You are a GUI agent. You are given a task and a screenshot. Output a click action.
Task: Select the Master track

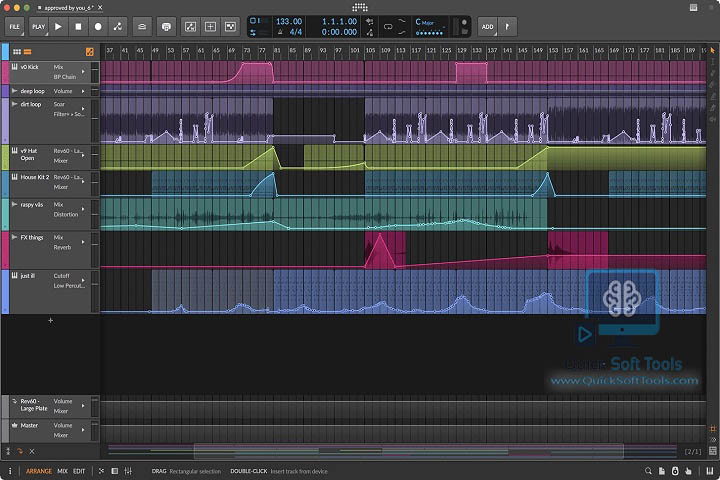29,425
